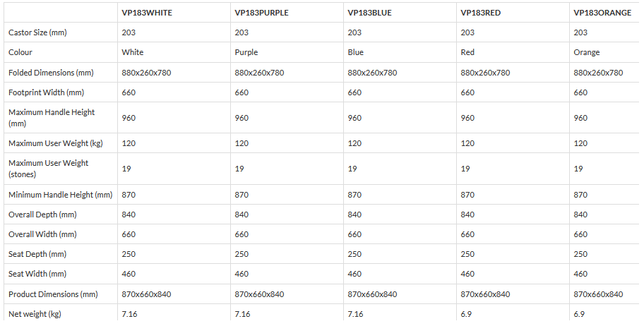Click the Footprint Width (mm) row label
This screenshot has width=644, height=326.
(x=47, y=92)
